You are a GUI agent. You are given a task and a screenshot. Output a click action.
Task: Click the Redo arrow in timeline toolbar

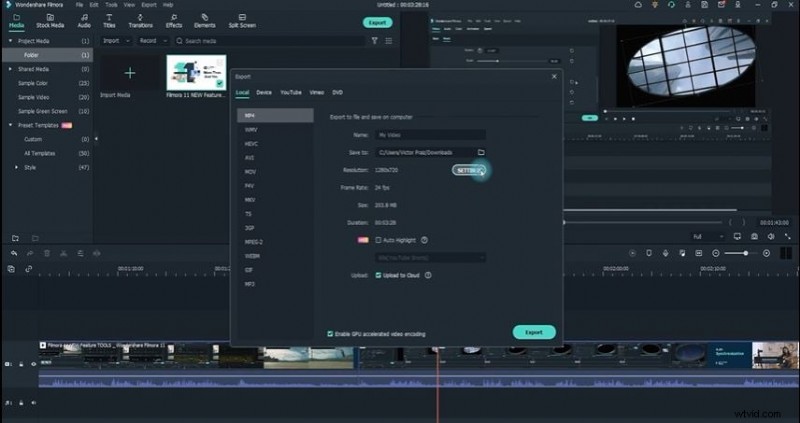pyautogui.click(x=30, y=253)
